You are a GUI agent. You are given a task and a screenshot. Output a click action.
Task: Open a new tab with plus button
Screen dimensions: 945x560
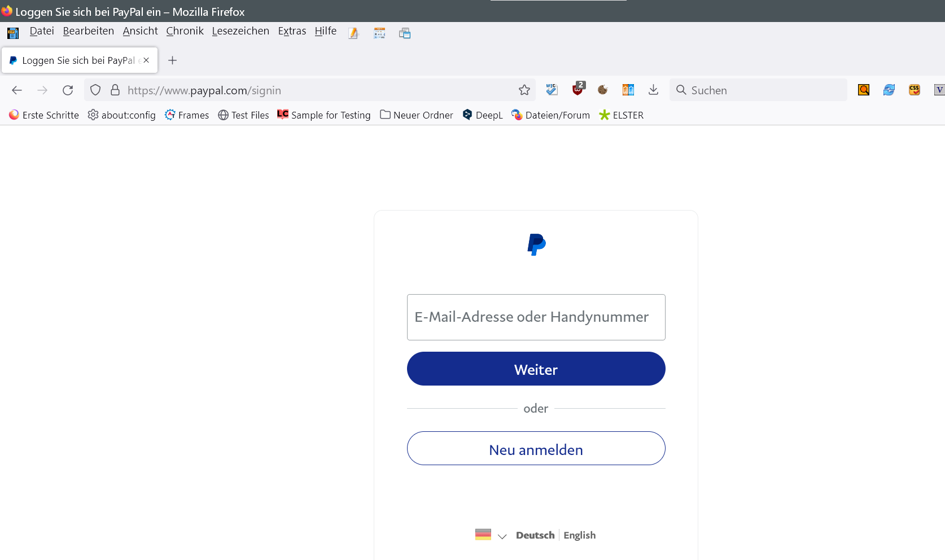click(173, 60)
